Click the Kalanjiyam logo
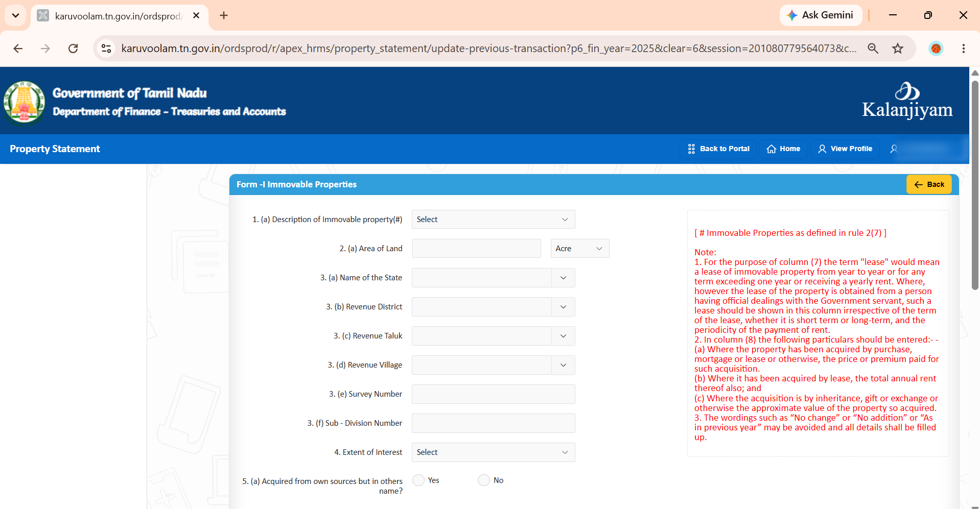 (907, 101)
